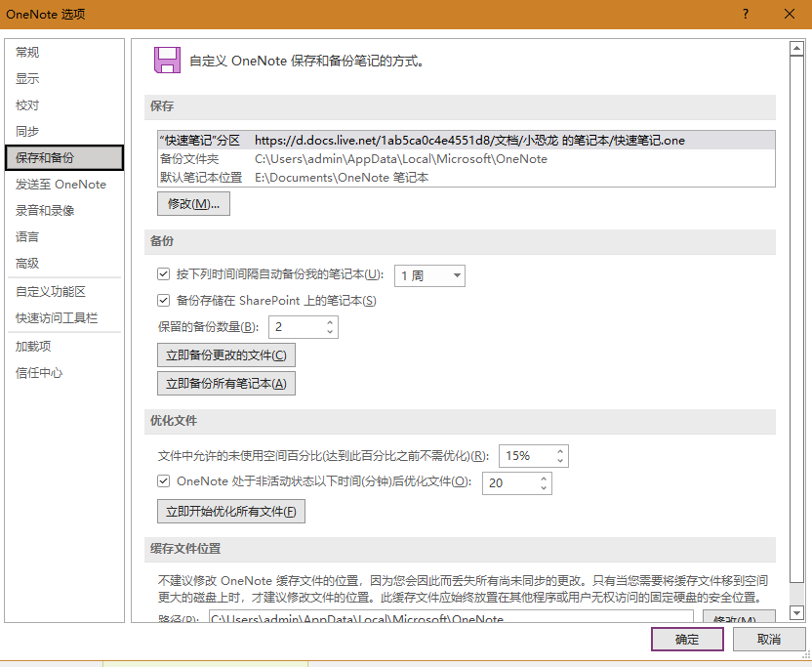This screenshot has height=667, width=812.
Task: Click the 修改(M)... button under 保存
Action: (193, 204)
